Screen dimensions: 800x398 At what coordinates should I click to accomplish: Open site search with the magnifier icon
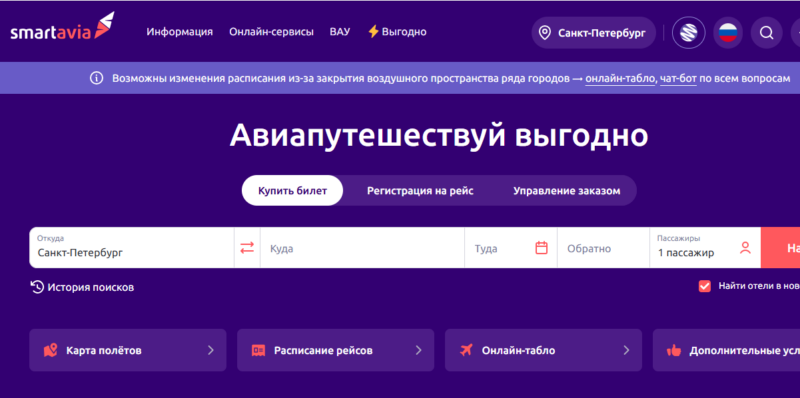pyautogui.click(x=766, y=33)
